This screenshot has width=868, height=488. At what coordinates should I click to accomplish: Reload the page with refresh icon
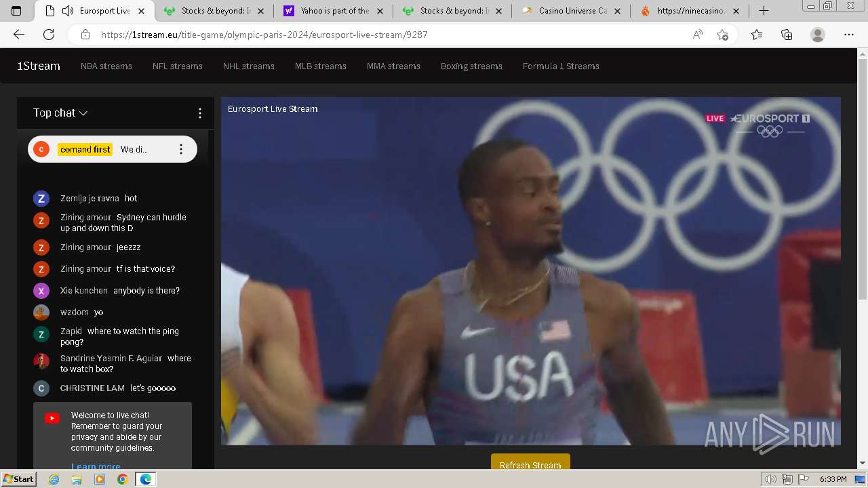point(49,35)
